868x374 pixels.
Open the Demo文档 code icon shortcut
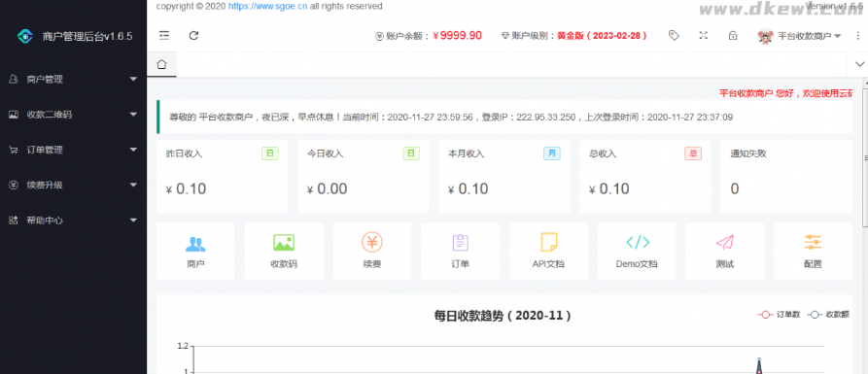click(x=638, y=242)
